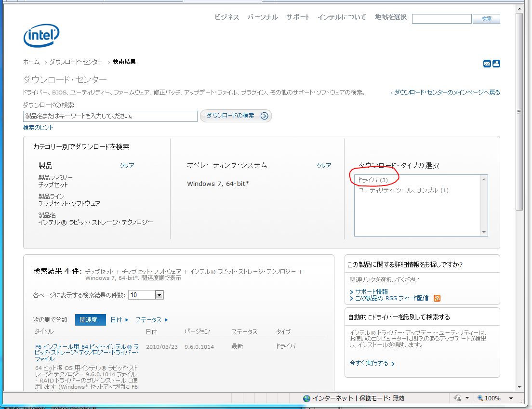Image resolution: width=532 pixels, height=409 pixels.
Task: Open the 地域を選択 menu
Action: click(390, 17)
